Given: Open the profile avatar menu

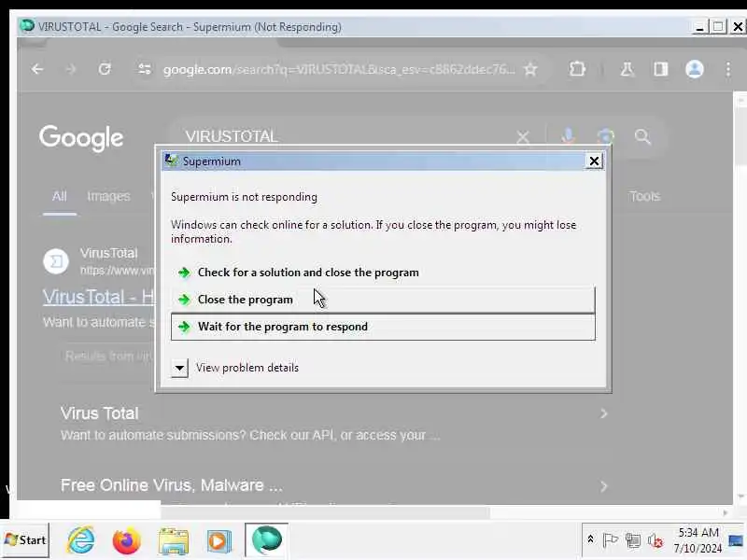Looking at the screenshot, I should (x=694, y=69).
